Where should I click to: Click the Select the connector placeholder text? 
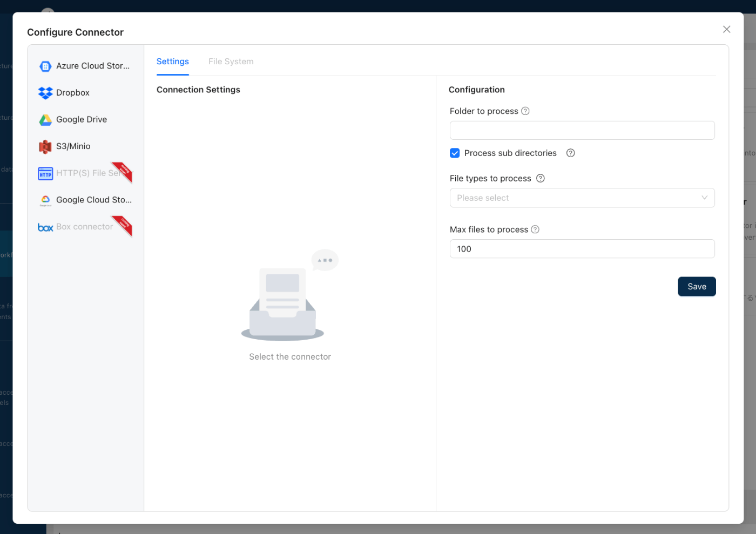pyautogui.click(x=290, y=357)
